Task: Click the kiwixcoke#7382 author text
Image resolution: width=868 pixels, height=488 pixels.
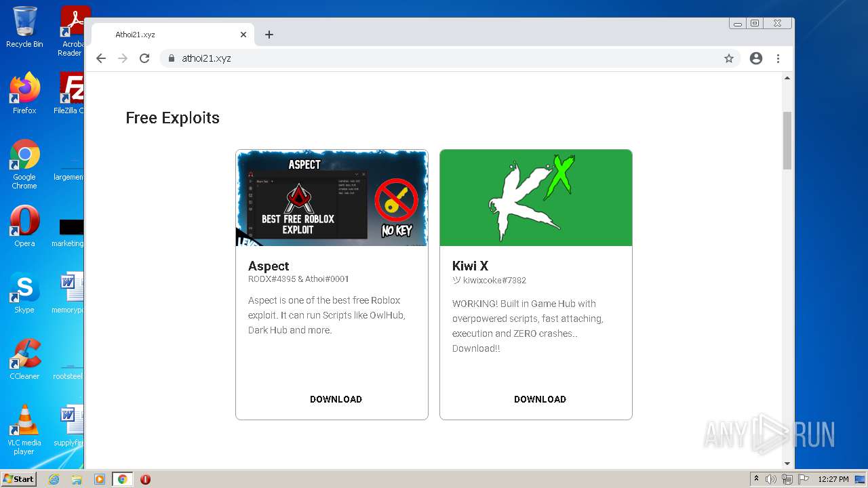Action: pos(489,280)
